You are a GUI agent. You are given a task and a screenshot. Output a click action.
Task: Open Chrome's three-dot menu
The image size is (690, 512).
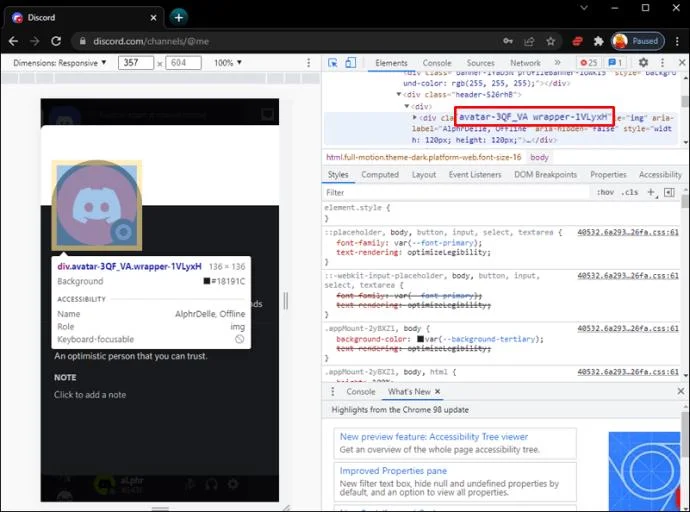tap(677, 41)
